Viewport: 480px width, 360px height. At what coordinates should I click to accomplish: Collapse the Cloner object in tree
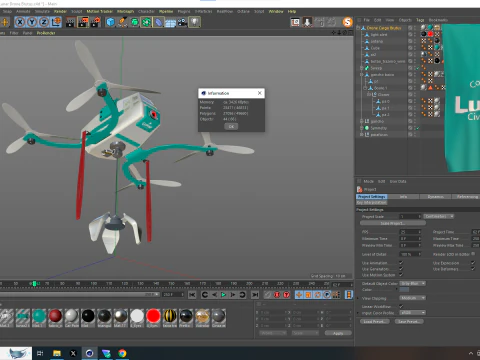click(369, 95)
